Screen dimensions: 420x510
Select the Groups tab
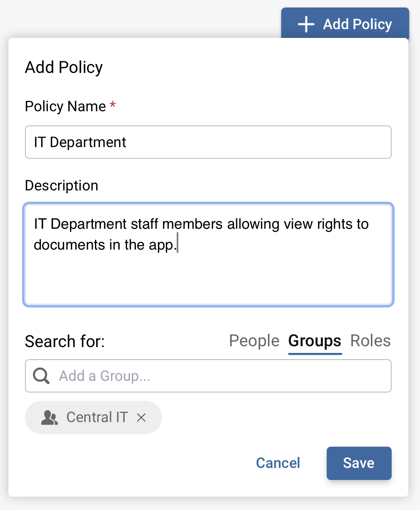tap(314, 340)
